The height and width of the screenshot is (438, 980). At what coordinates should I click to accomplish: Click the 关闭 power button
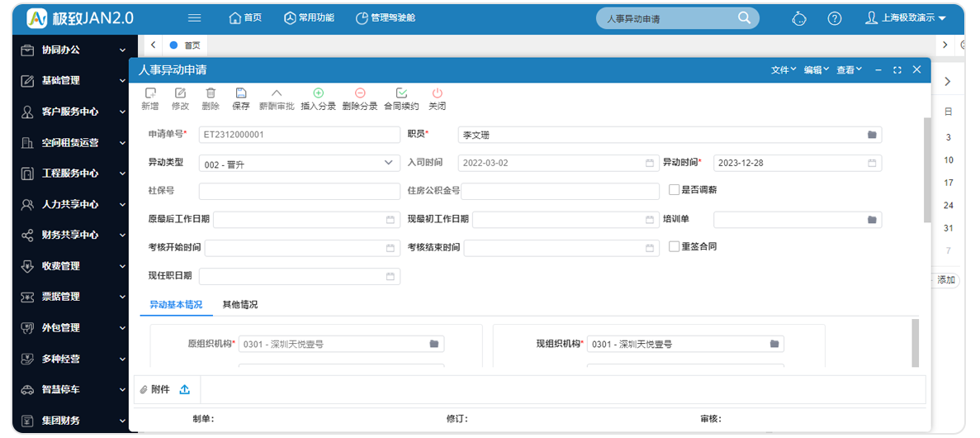(x=437, y=94)
